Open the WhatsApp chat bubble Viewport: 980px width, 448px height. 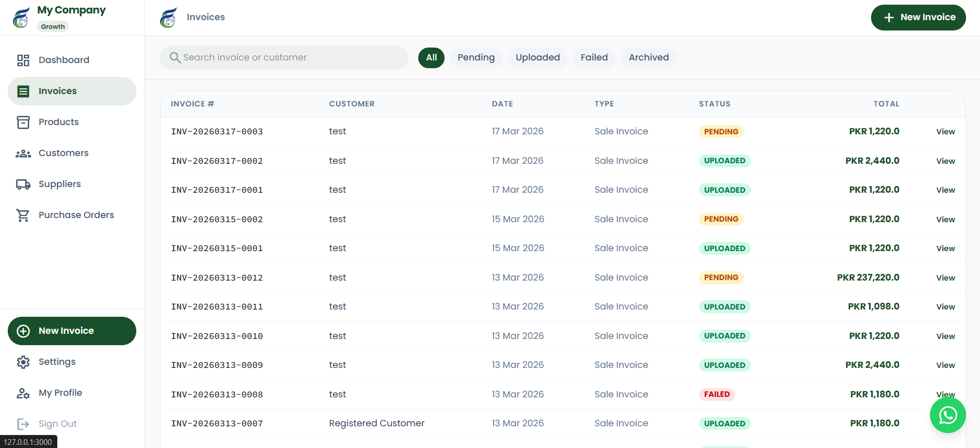(947, 415)
